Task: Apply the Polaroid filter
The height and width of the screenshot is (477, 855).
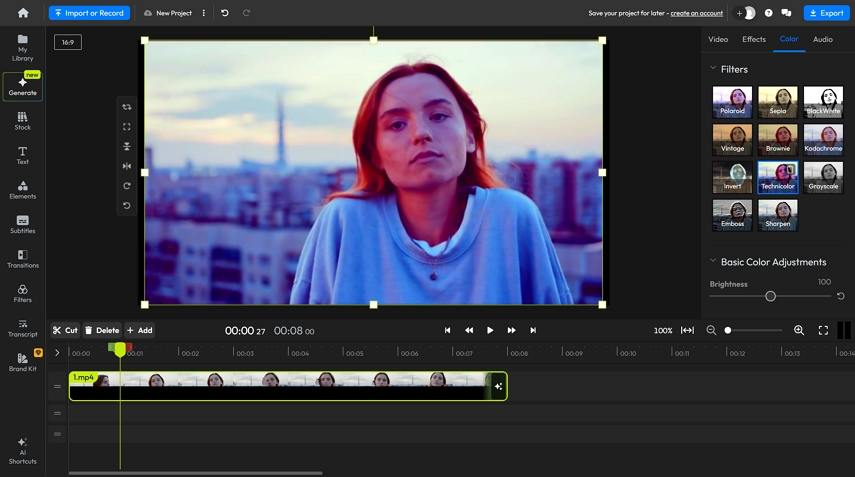Action: pos(732,102)
